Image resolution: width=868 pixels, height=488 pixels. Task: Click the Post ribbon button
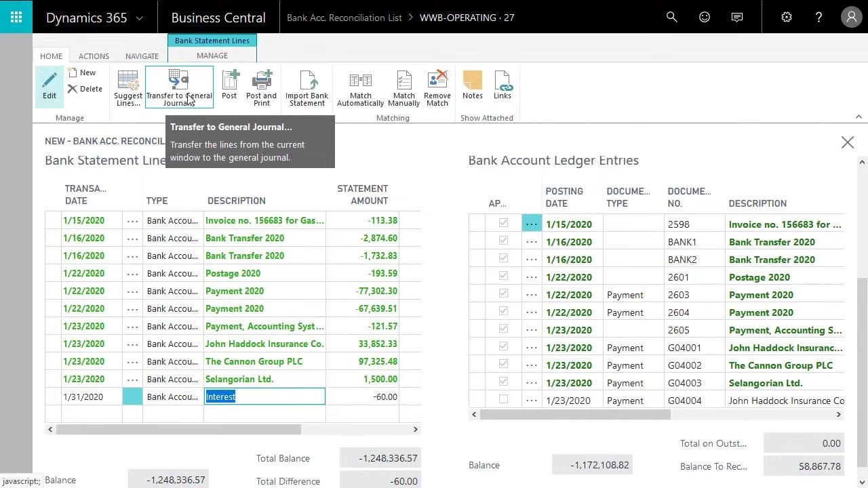pyautogui.click(x=229, y=86)
